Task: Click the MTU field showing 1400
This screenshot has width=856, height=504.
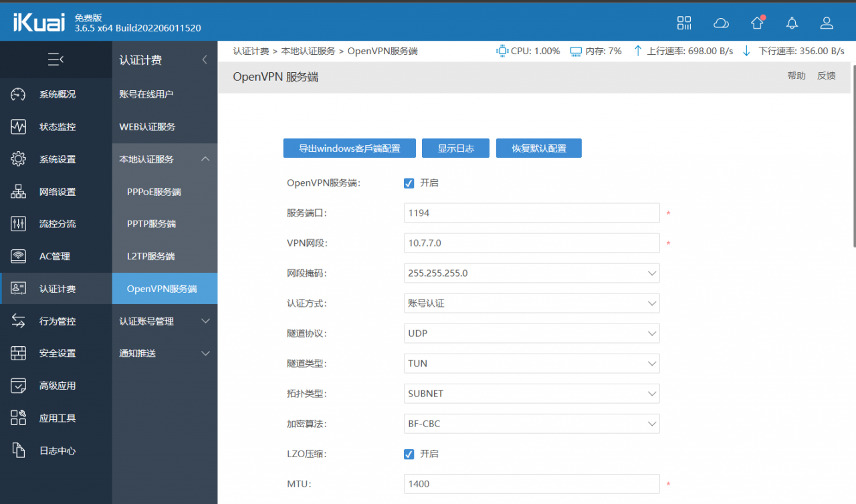Action: click(532, 483)
